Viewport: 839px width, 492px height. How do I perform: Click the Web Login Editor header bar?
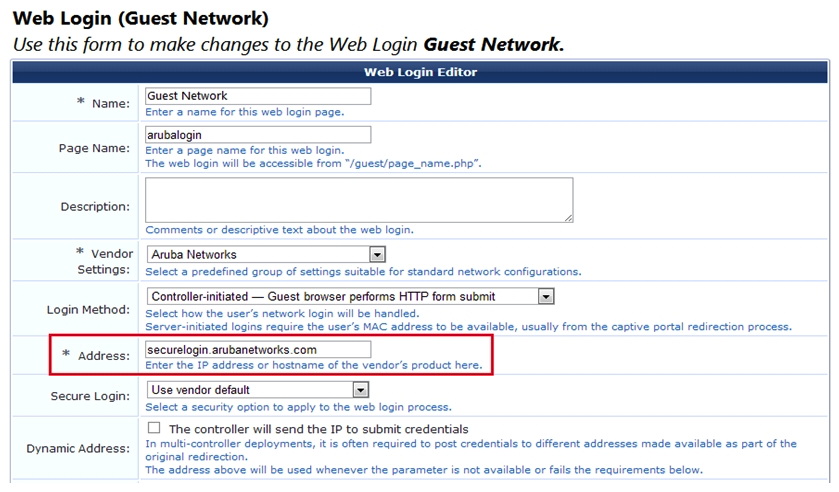click(x=420, y=72)
